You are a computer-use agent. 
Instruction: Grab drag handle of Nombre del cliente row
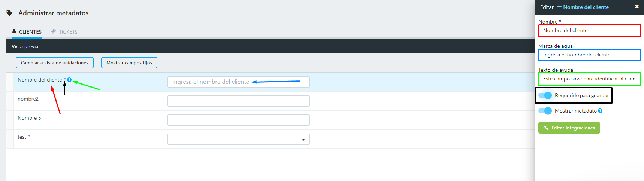[10, 82]
